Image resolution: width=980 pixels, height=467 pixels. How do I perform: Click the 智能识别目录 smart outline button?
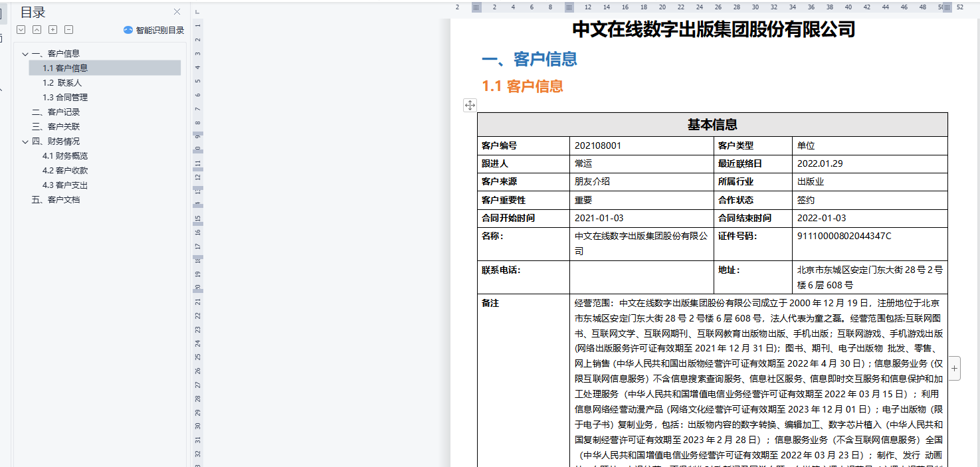tap(153, 30)
